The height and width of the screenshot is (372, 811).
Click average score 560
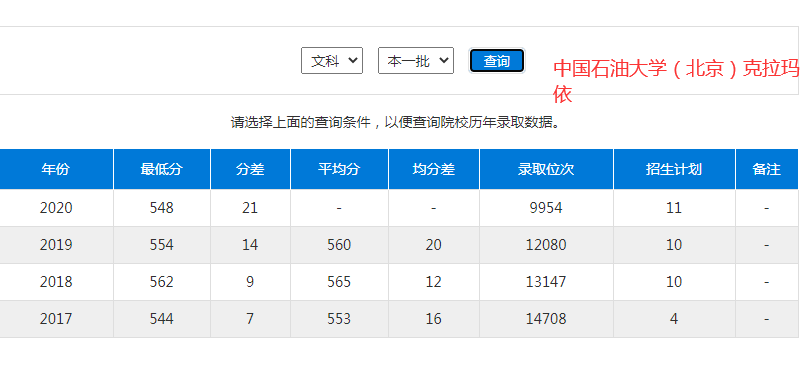pos(339,245)
